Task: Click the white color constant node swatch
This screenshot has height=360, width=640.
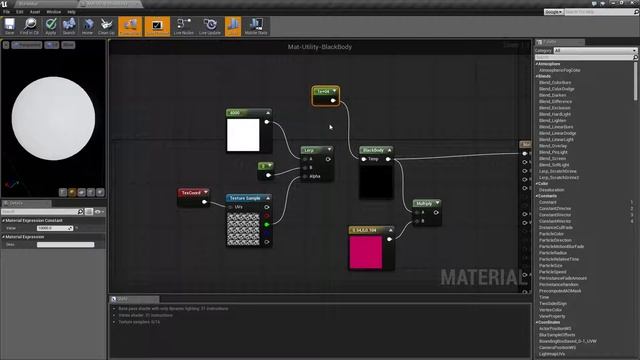Action: (243, 135)
